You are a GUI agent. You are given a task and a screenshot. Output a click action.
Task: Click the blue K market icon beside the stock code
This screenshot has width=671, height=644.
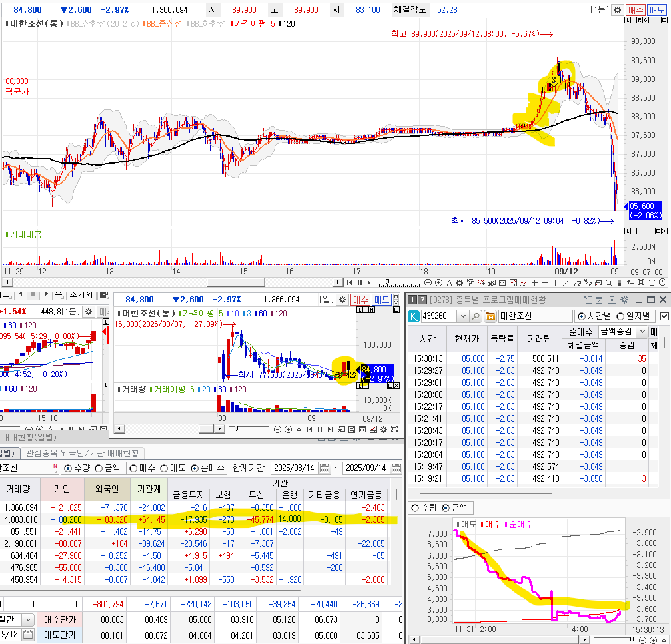pos(414,316)
